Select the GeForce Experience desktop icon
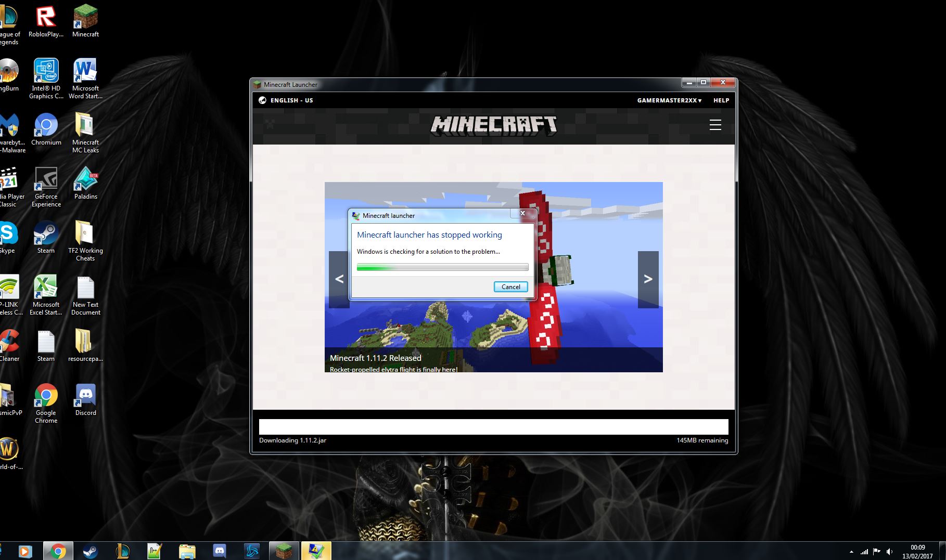This screenshot has width=946, height=560. click(x=46, y=187)
